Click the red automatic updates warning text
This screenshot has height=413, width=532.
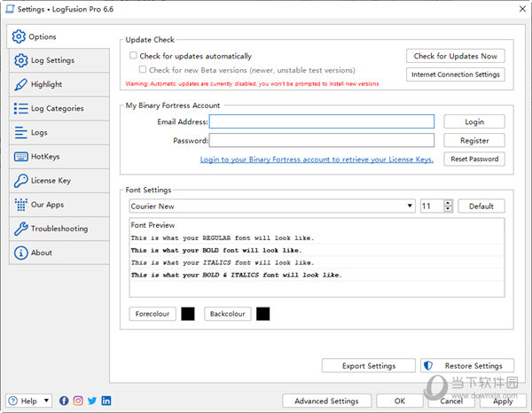tap(252, 84)
